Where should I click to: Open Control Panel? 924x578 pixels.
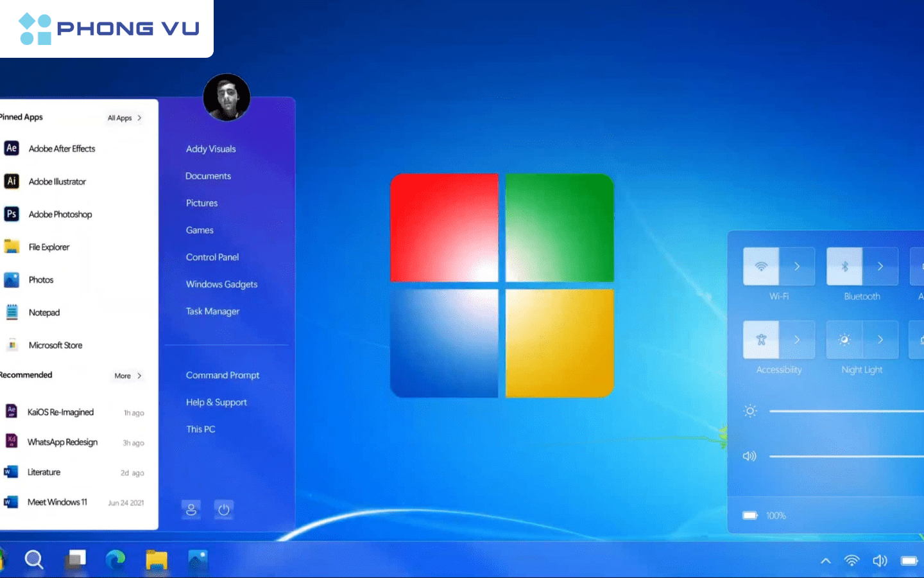pyautogui.click(x=212, y=257)
